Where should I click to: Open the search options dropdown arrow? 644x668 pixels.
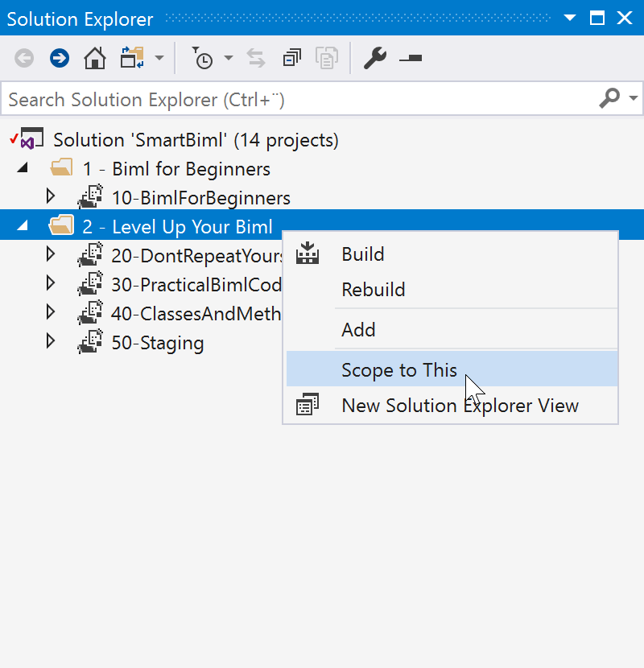tap(633, 98)
